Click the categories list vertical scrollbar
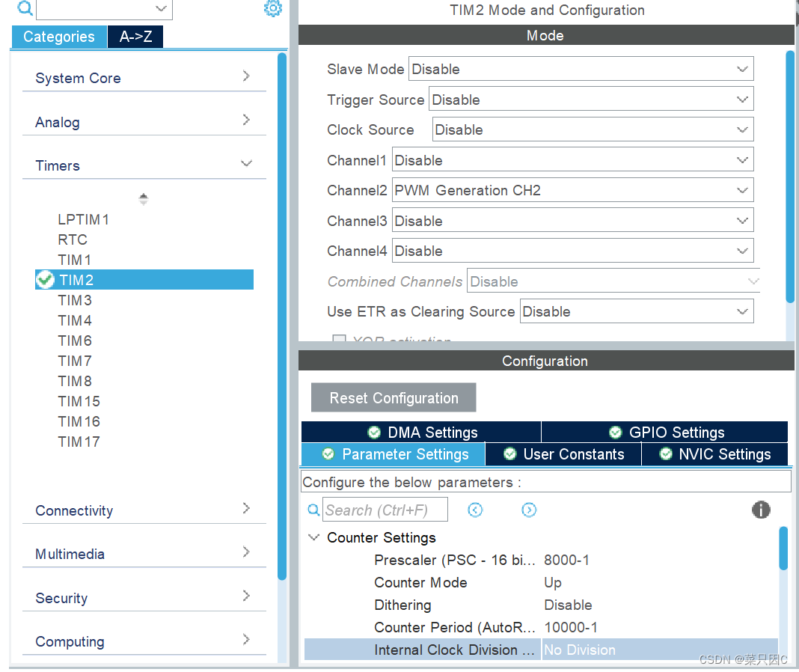The image size is (799, 672). (282, 316)
